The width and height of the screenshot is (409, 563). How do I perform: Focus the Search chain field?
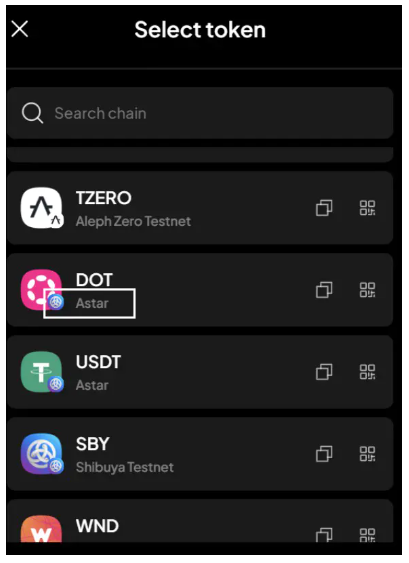pos(200,113)
